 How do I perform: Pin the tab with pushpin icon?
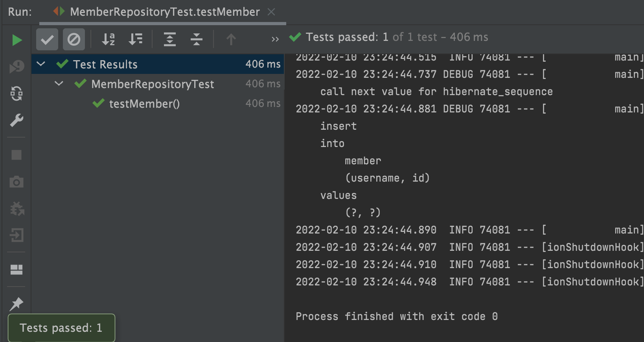coord(17,303)
